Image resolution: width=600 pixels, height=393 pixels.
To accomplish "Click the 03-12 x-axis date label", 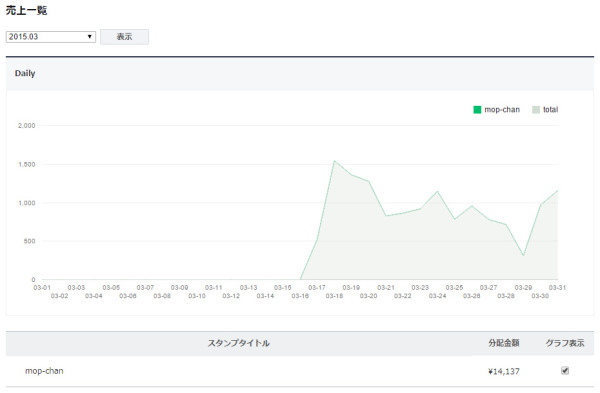I will pyautogui.click(x=231, y=296).
